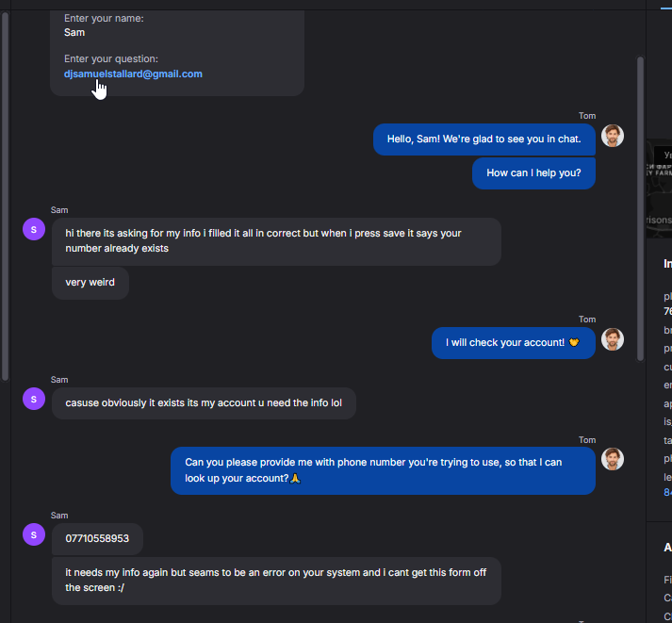Click Tom's avatar next to 'I will check your account!'
The image size is (672, 623).
(x=612, y=339)
